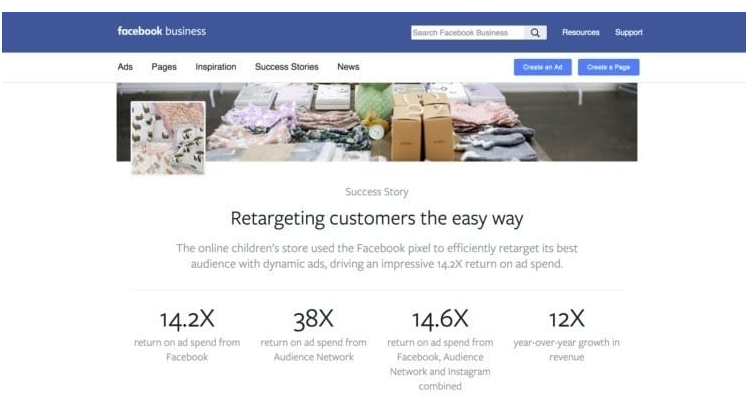Click the cover photo of clothing items

point(419,122)
